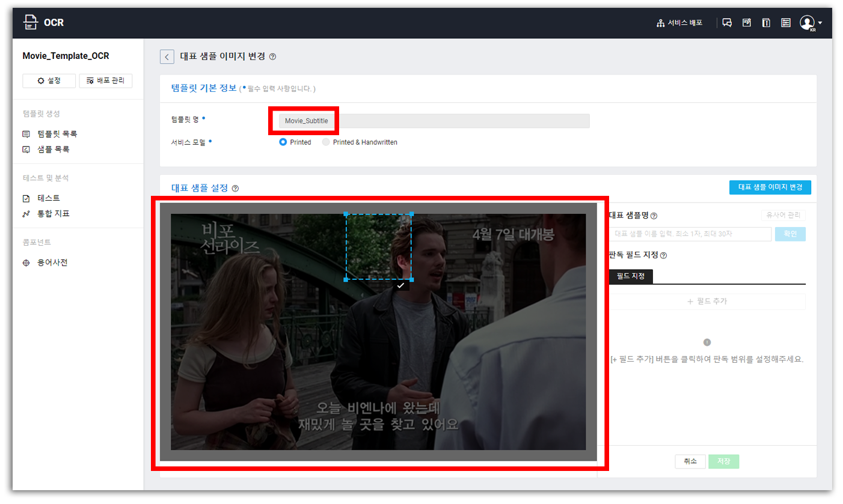843x504 pixels.
Task: Click the 유사어 관리 button
Action: (x=783, y=215)
